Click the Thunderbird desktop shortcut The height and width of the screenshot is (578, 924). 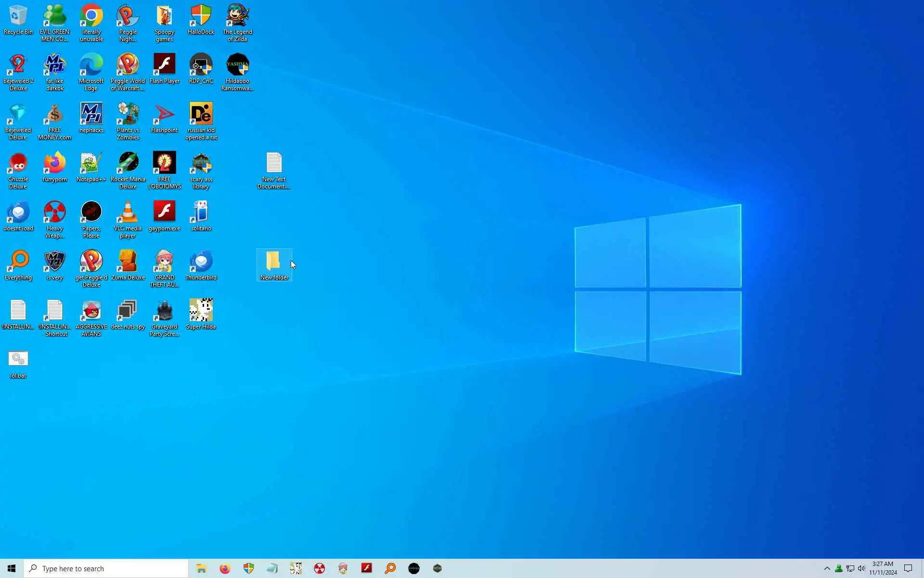[x=201, y=262]
